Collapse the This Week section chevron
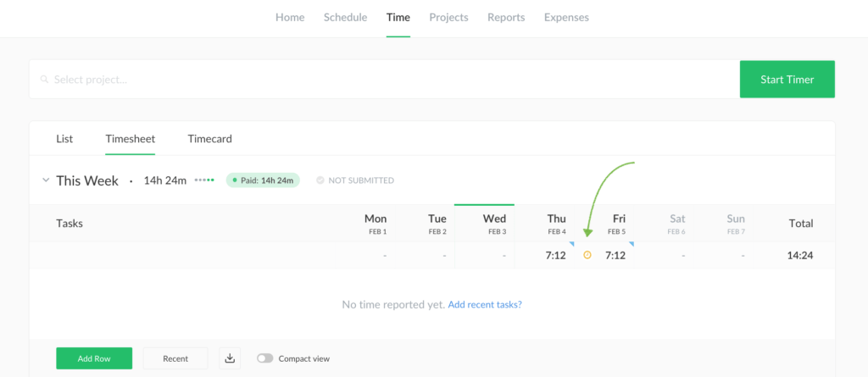The height and width of the screenshot is (377, 868). (x=46, y=180)
